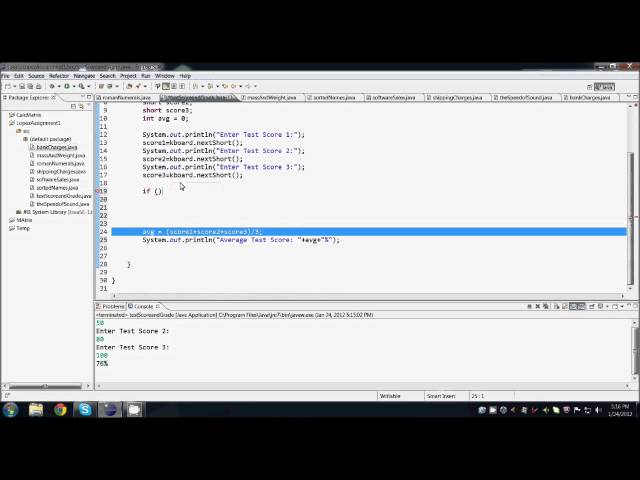640x480 pixels.
Task: Click the console Pin Console icon
Action: click(x=591, y=307)
